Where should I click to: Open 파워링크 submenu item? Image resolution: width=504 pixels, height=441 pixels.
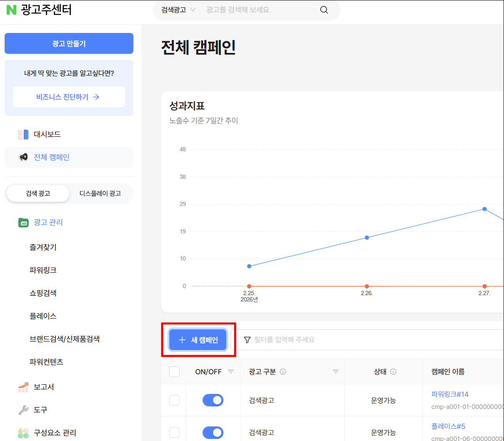pos(43,270)
